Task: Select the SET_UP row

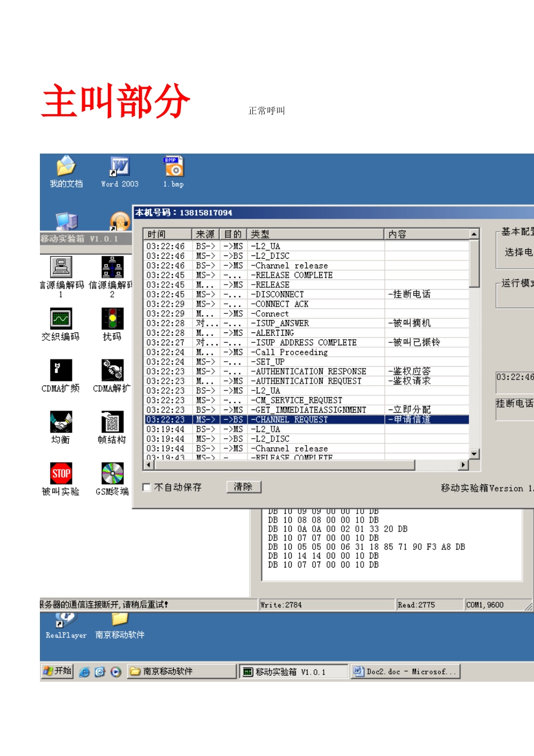Action: pos(307,362)
